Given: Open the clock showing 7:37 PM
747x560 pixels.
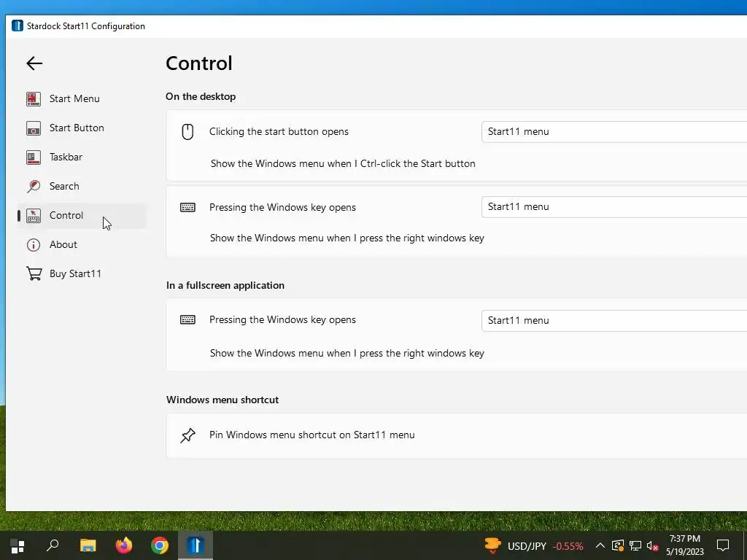Looking at the screenshot, I should tap(684, 545).
